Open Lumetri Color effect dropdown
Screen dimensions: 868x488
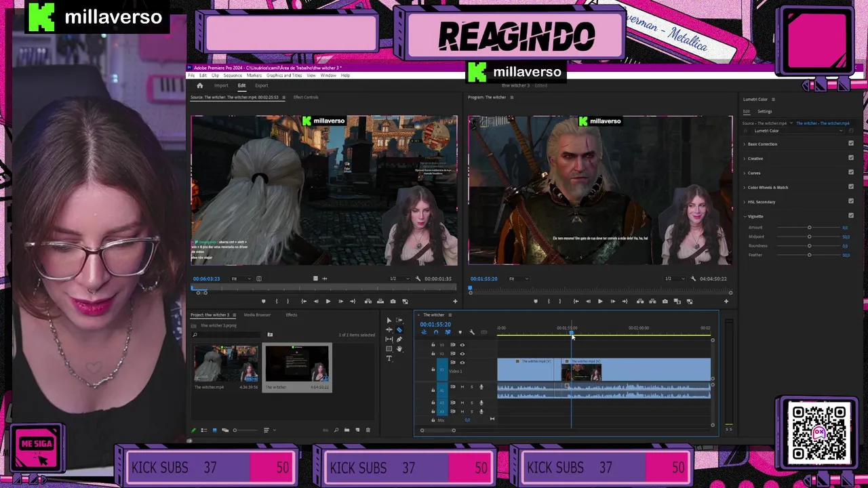[x=800, y=130]
